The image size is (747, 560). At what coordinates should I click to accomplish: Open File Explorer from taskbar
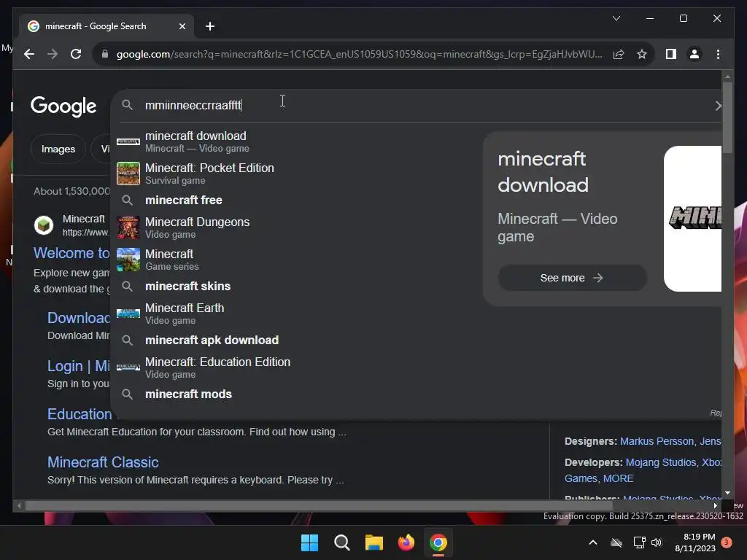374,542
